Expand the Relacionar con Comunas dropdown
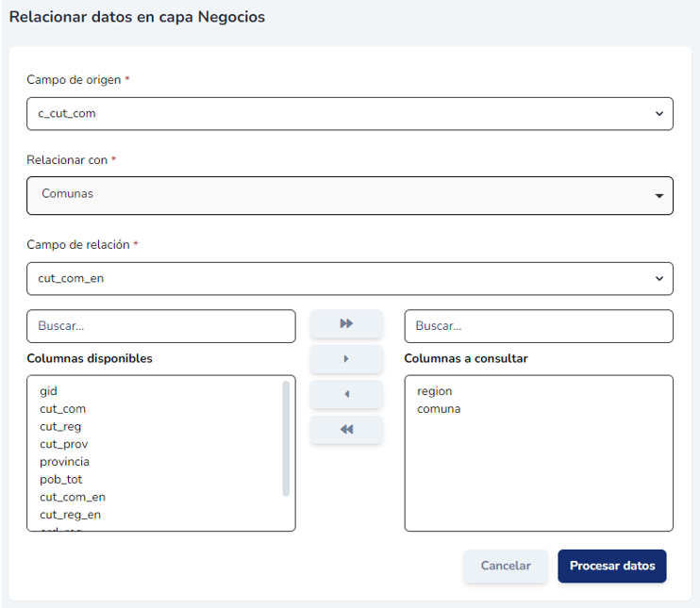 click(x=349, y=195)
